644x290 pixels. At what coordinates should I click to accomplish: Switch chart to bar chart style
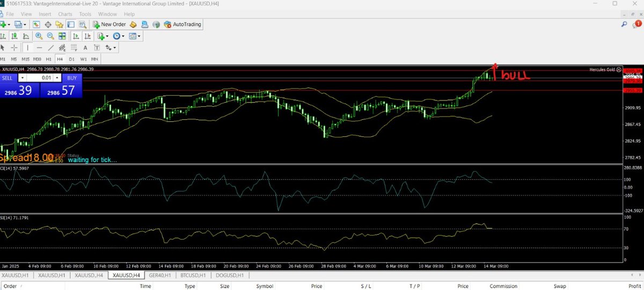click(x=3, y=36)
